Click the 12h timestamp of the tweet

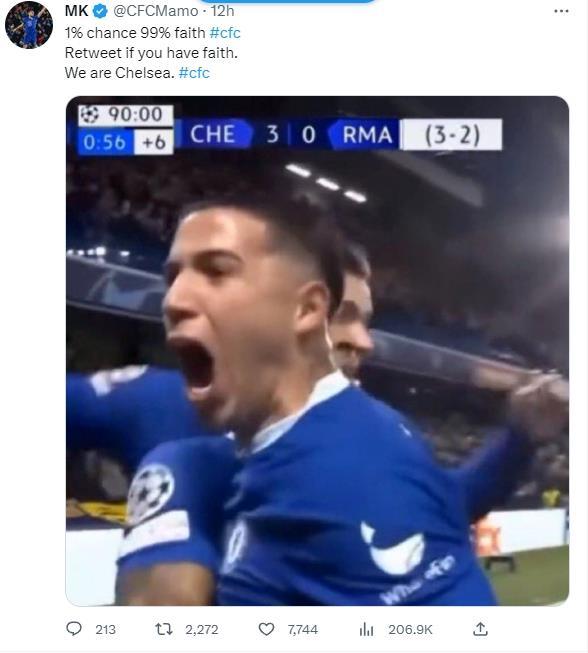click(222, 11)
